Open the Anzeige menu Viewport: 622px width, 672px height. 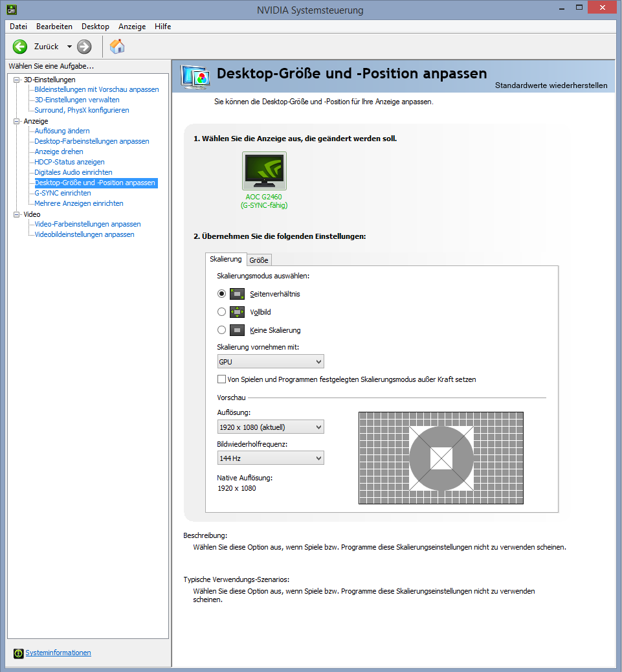coord(132,26)
